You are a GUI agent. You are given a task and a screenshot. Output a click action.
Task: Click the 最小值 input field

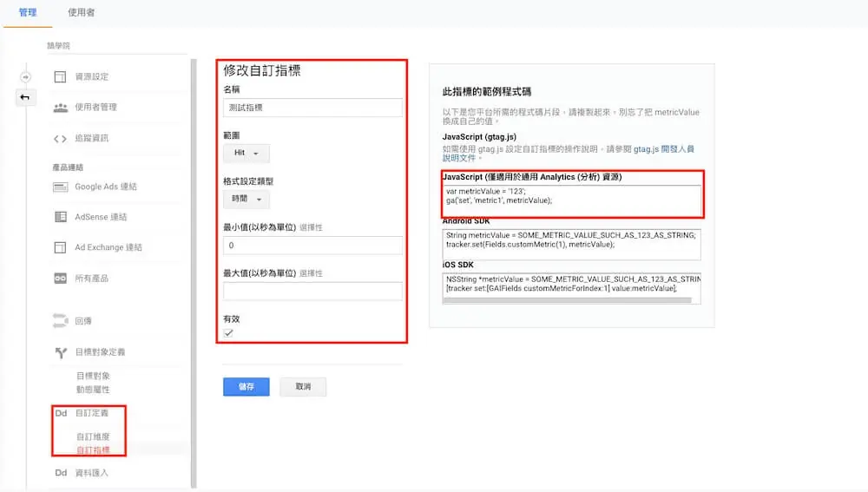[x=312, y=246]
